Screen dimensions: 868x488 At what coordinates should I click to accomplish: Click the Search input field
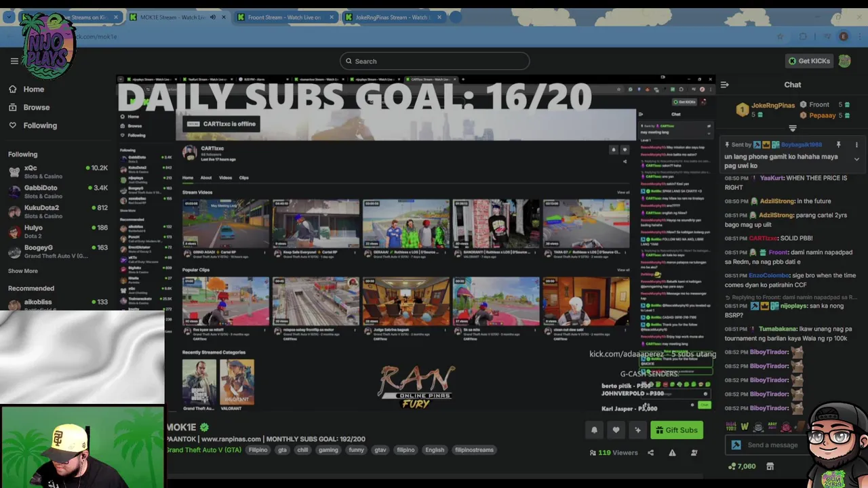click(x=435, y=61)
